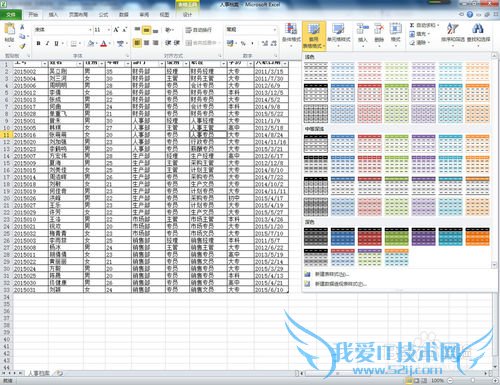Click the decrease indent icon
Image resolution: width=500 pixels, height=385 pixels.
[x=168, y=43]
